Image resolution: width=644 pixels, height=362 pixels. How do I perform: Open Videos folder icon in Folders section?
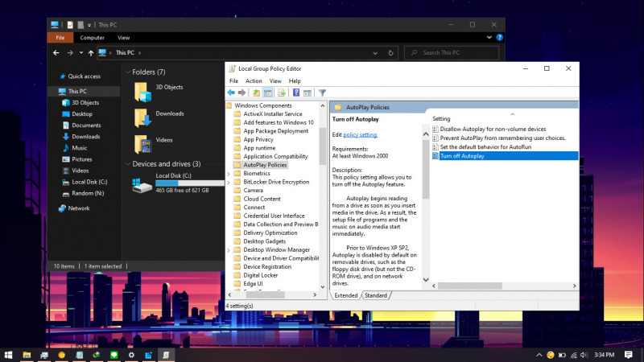142,144
